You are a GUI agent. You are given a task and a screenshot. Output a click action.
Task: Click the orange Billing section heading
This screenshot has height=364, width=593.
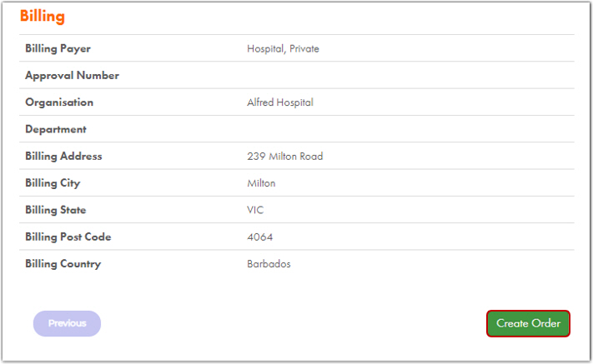43,17
